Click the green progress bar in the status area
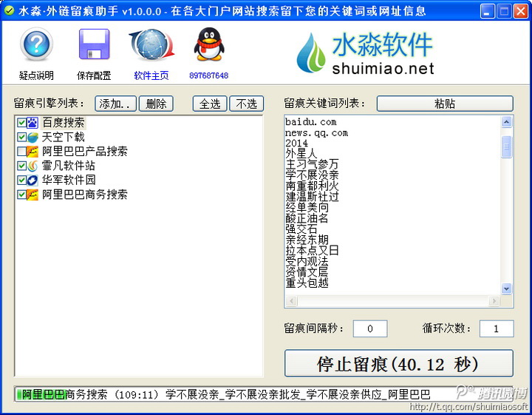Screen dimensions: 532x415 click(x=41, y=394)
